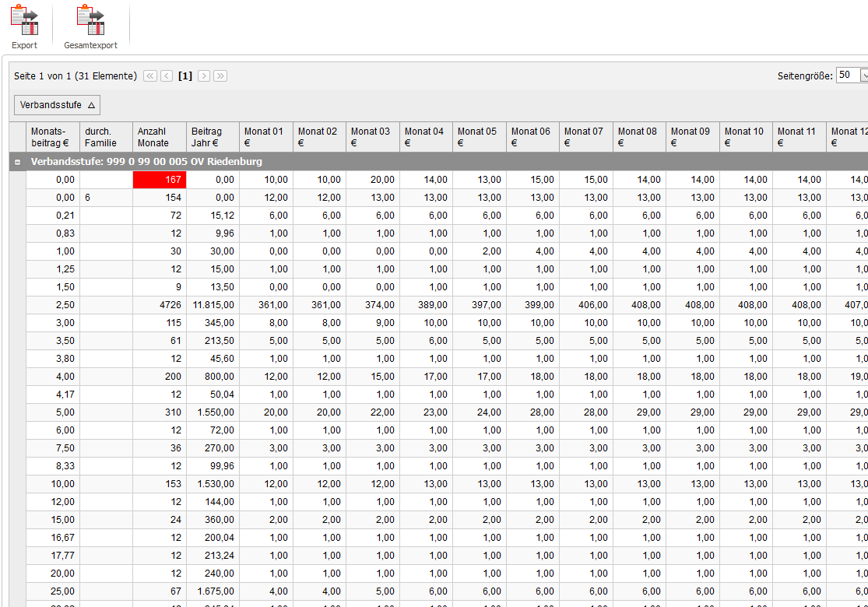
Task: Click the yearly total 11.815,00
Action: (213, 305)
